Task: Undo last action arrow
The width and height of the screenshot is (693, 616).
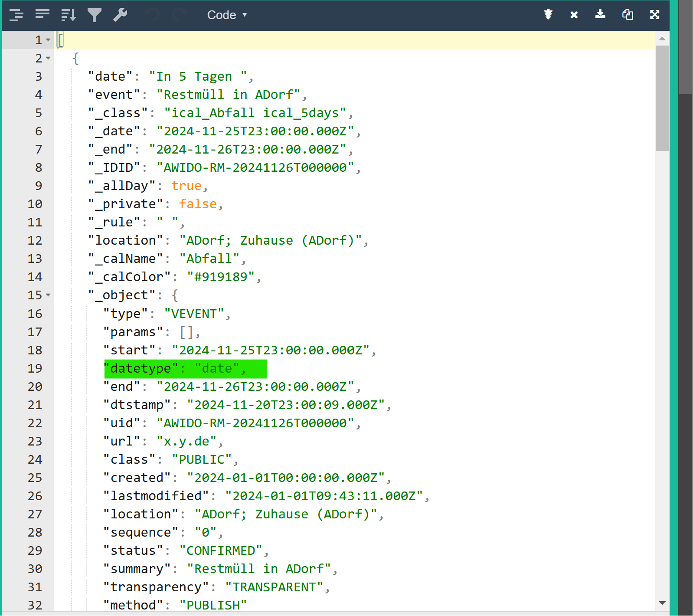Action: [152, 15]
